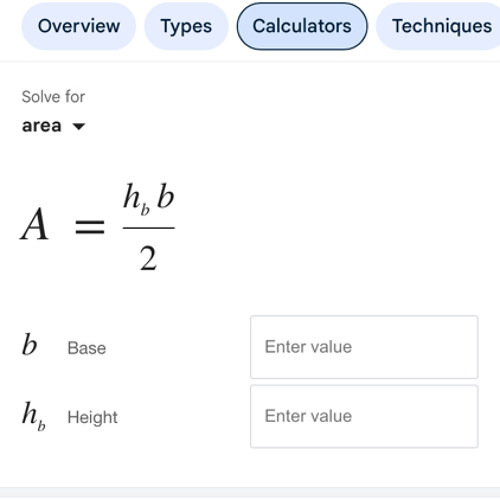Select the Calculators tab
The width and height of the screenshot is (500, 500).
(x=302, y=26)
